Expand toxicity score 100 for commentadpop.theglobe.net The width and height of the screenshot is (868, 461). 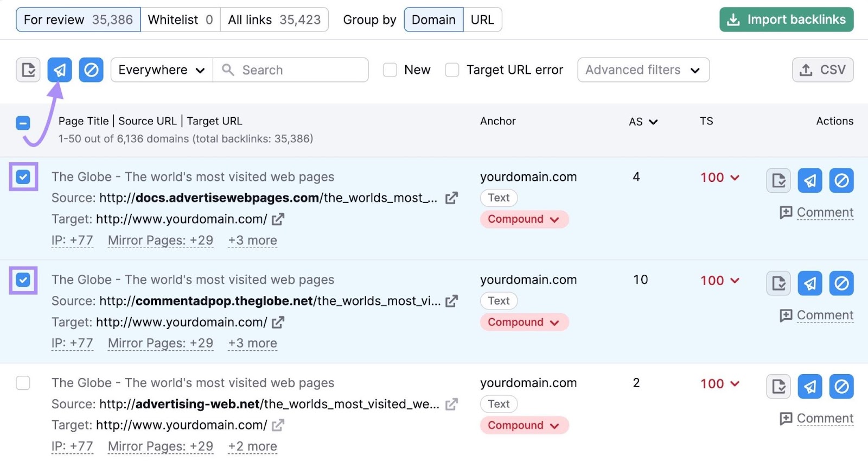720,281
